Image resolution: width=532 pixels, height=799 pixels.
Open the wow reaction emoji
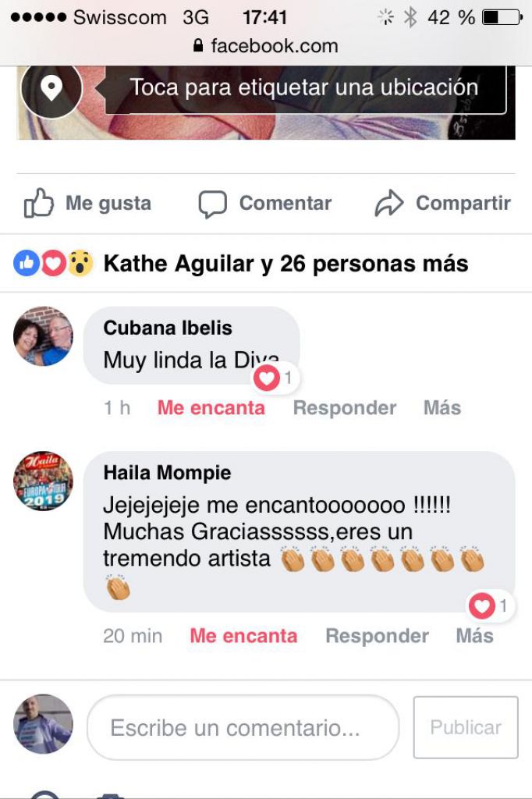click(80, 263)
